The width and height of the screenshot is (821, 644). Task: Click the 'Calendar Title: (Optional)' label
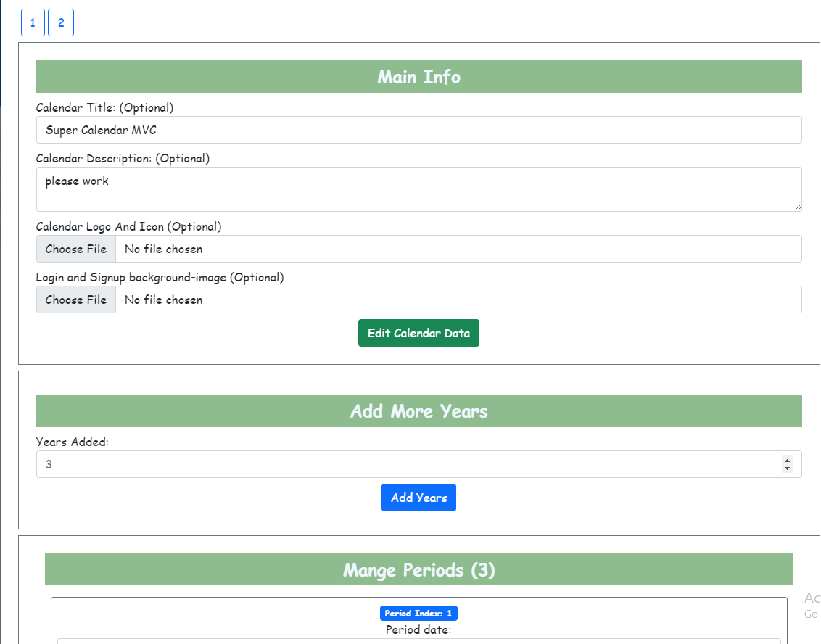(104, 108)
